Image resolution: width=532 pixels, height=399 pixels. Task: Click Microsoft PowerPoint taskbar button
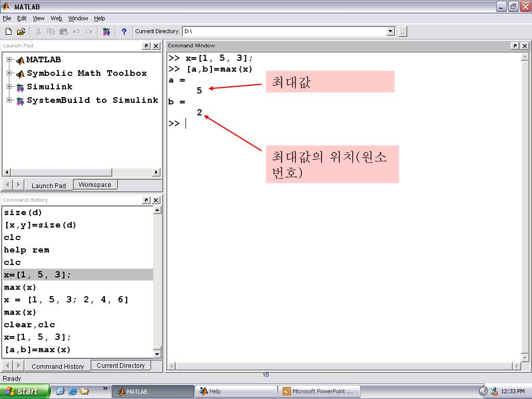(319, 392)
